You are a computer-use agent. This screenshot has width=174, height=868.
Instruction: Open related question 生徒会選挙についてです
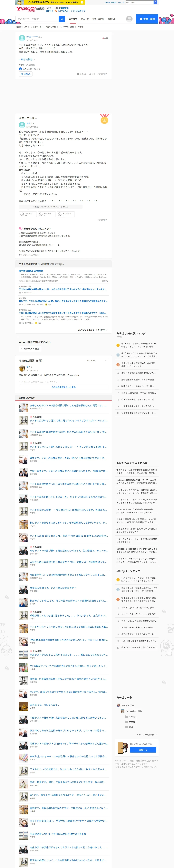click(x=58, y=834)
